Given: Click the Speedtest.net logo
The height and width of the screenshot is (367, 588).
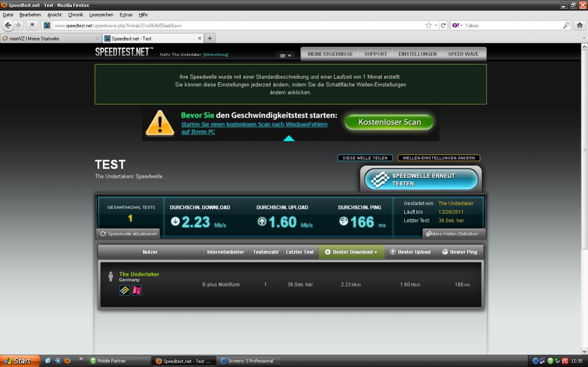Looking at the screenshot, I should (124, 52).
